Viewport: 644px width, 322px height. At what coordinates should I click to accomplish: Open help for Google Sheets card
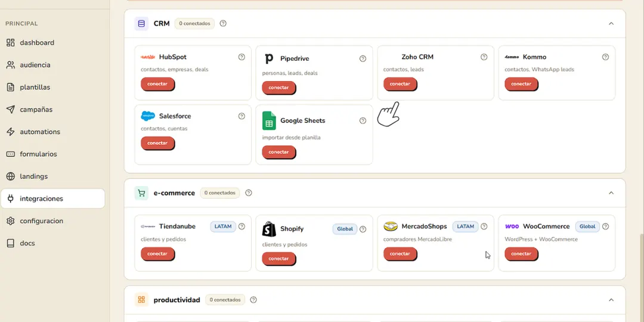[363, 120]
